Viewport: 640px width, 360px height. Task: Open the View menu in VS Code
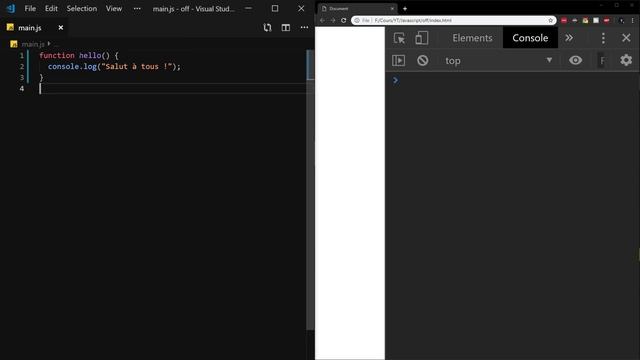(114, 8)
